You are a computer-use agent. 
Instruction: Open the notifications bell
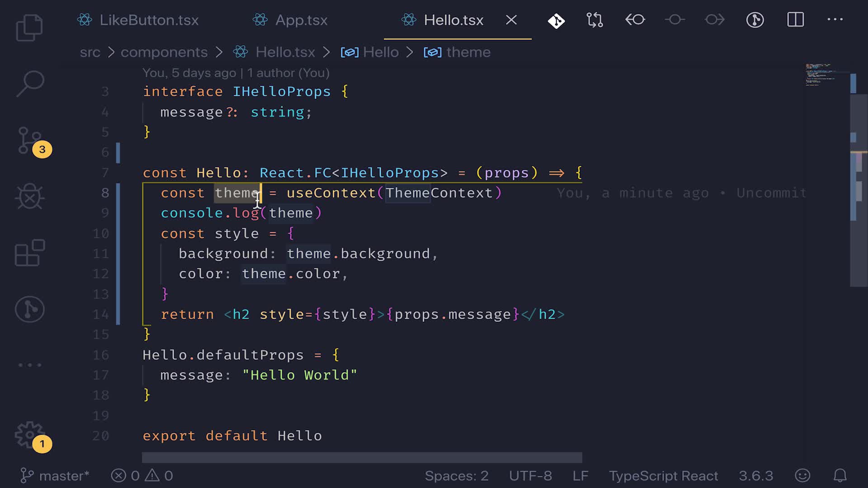pos(840,475)
